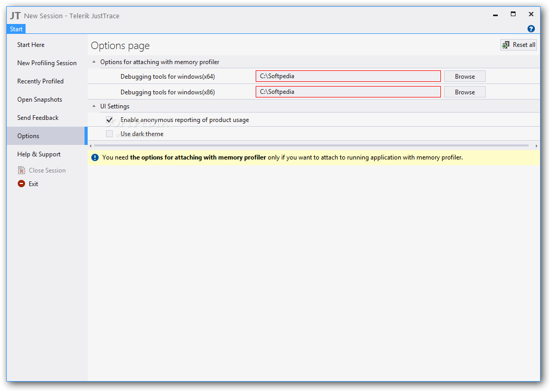Open the help question mark icon
The width and height of the screenshot is (551, 392).
tap(531, 29)
